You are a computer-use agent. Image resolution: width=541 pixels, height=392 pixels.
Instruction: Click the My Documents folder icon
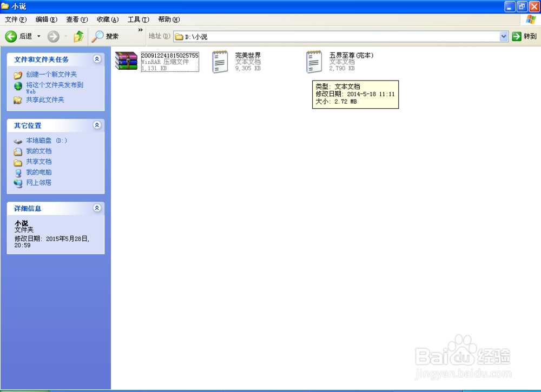click(18, 151)
